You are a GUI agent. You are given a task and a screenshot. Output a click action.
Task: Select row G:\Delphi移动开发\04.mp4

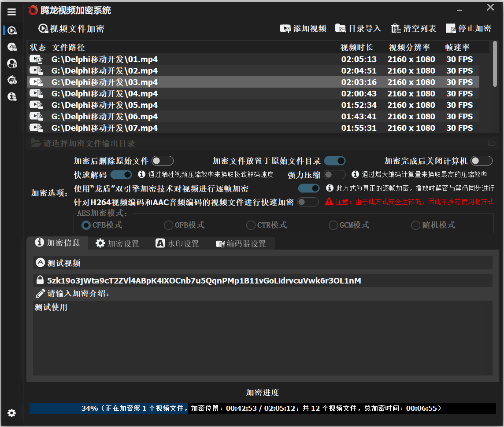coord(253,93)
